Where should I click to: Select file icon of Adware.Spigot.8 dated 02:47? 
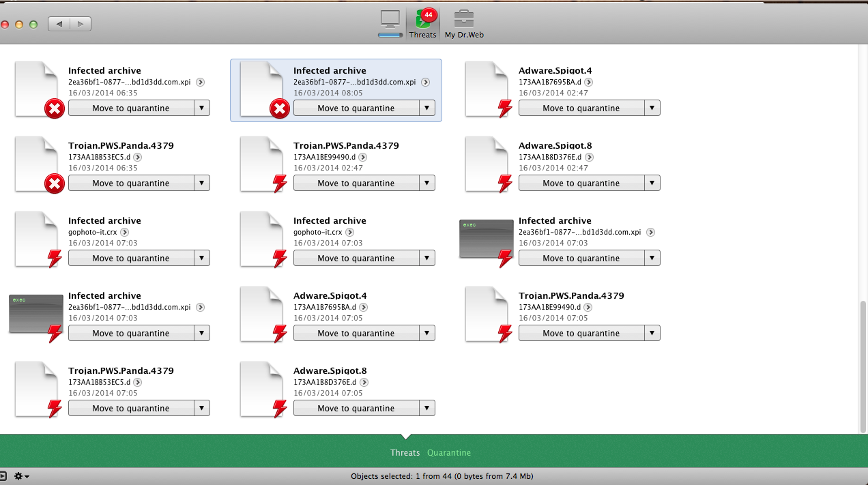click(x=488, y=164)
